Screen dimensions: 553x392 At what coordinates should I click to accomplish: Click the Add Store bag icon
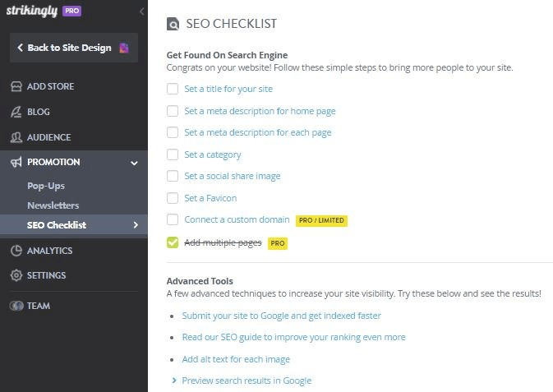16,86
